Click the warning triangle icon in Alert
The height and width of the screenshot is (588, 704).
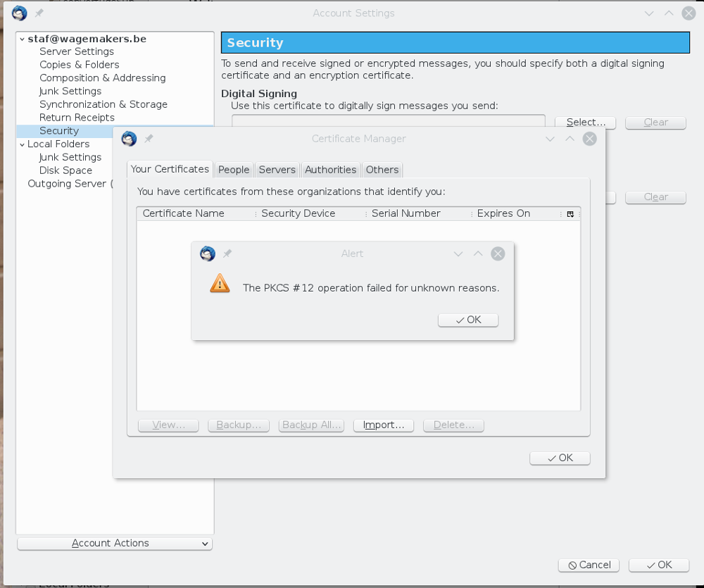pos(220,283)
